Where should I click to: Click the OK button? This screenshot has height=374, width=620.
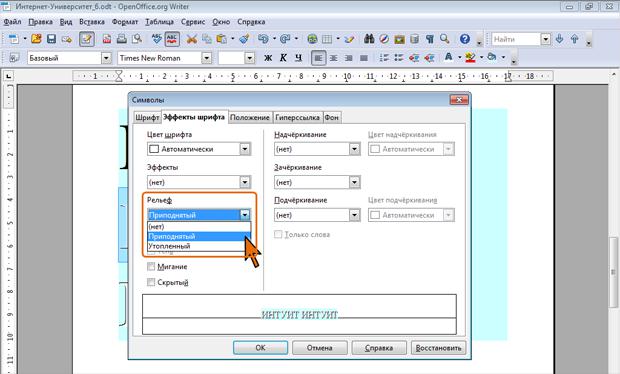[x=260, y=348]
